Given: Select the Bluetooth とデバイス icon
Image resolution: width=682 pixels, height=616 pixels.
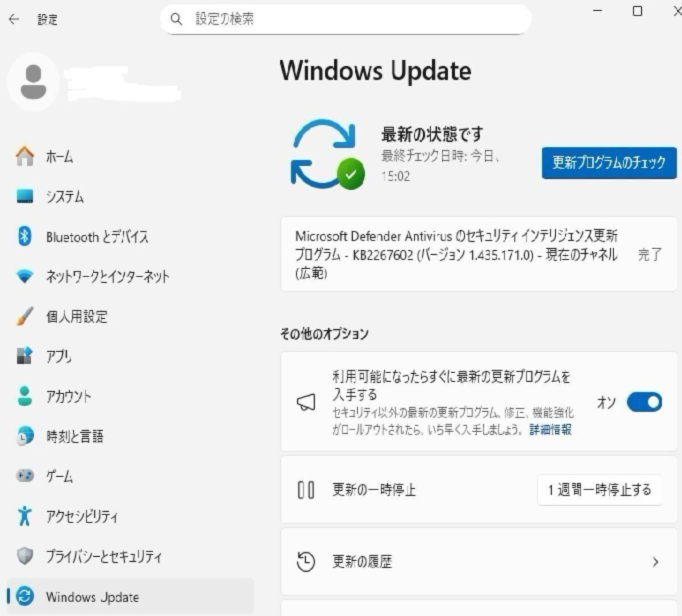Looking at the screenshot, I should [x=26, y=237].
